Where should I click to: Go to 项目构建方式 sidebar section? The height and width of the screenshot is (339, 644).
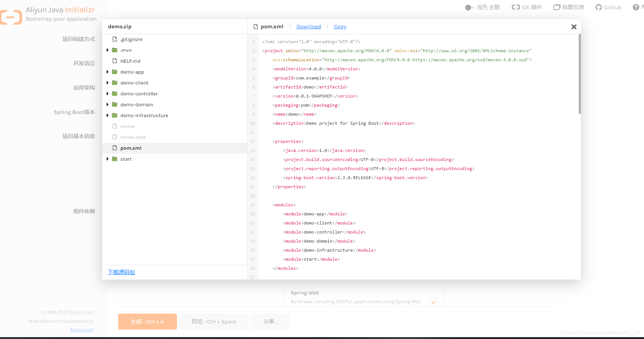pos(79,39)
